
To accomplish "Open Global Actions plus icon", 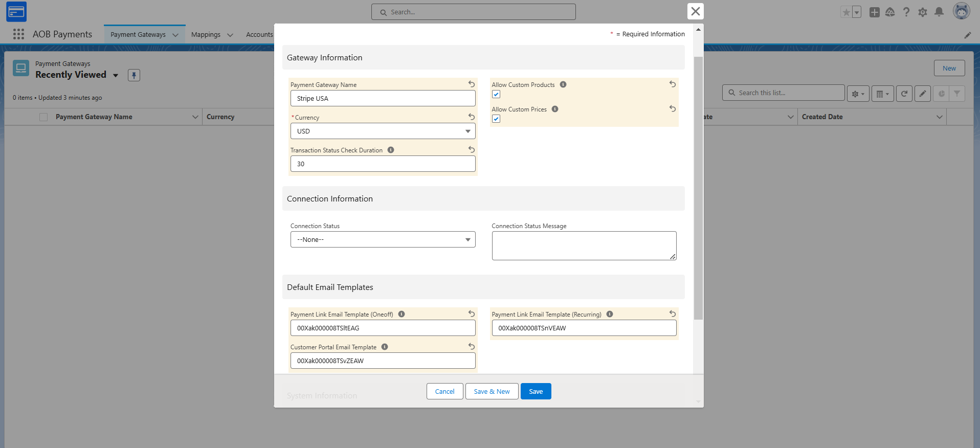I will [875, 12].
